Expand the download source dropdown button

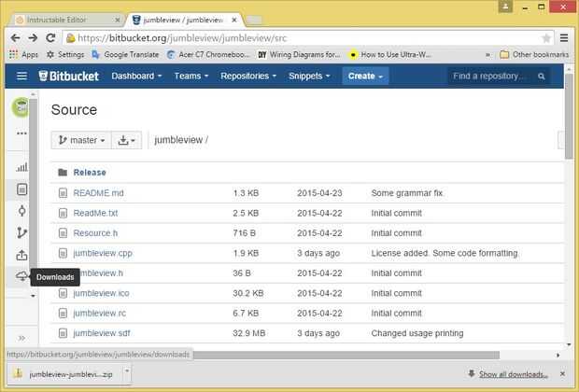click(x=126, y=140)
